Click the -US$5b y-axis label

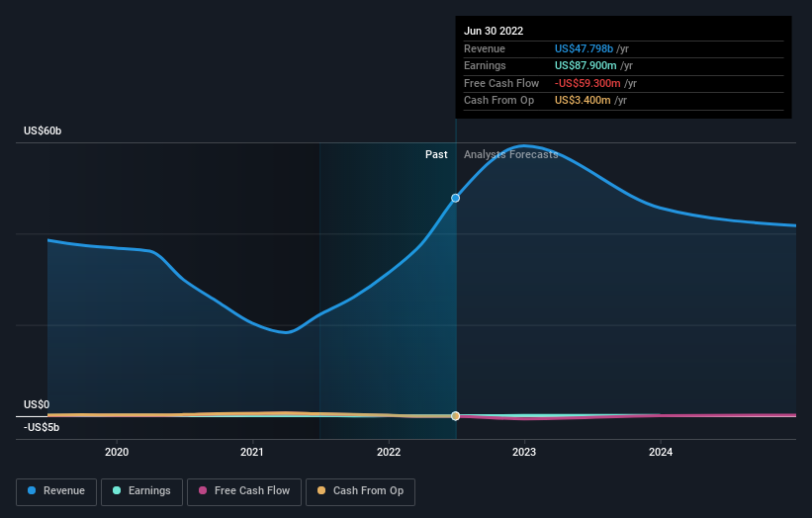[x=42, y=427]
